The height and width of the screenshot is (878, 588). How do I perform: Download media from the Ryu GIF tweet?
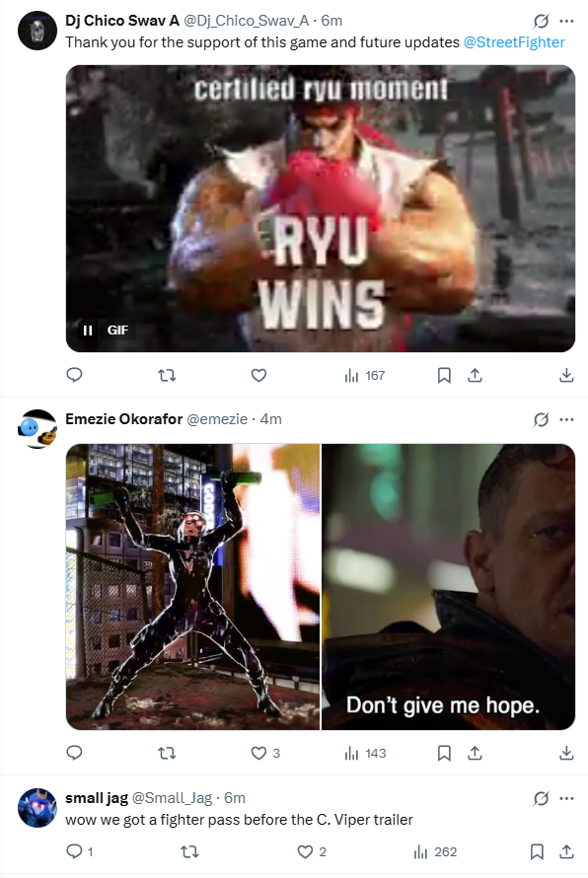click(566, 375)
